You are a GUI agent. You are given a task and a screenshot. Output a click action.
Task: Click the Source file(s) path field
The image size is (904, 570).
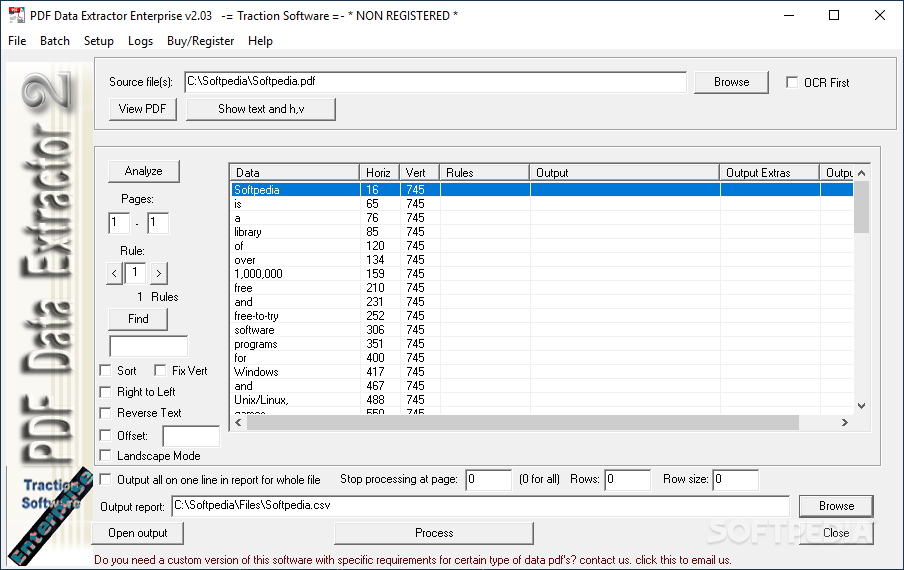click(x=435, y=82)
